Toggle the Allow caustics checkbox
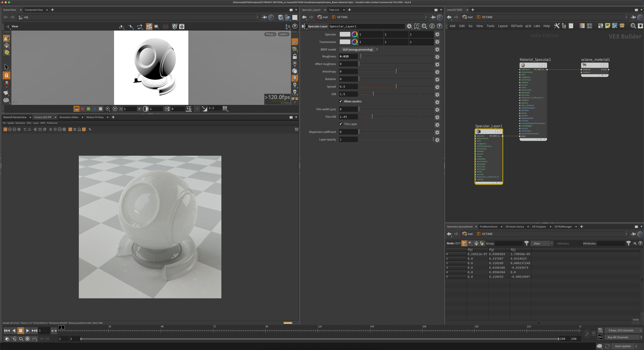The image size is (644, 350). [341, 101]
